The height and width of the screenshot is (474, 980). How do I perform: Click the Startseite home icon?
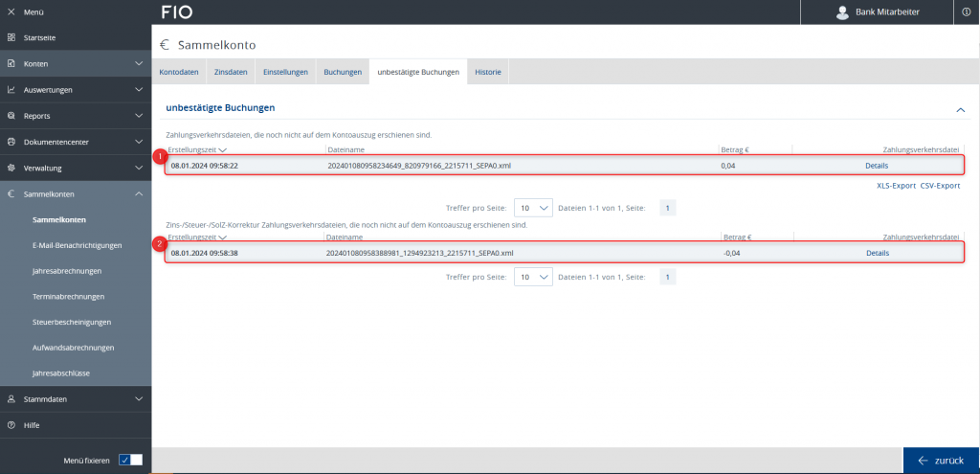[x=11, y=37]
